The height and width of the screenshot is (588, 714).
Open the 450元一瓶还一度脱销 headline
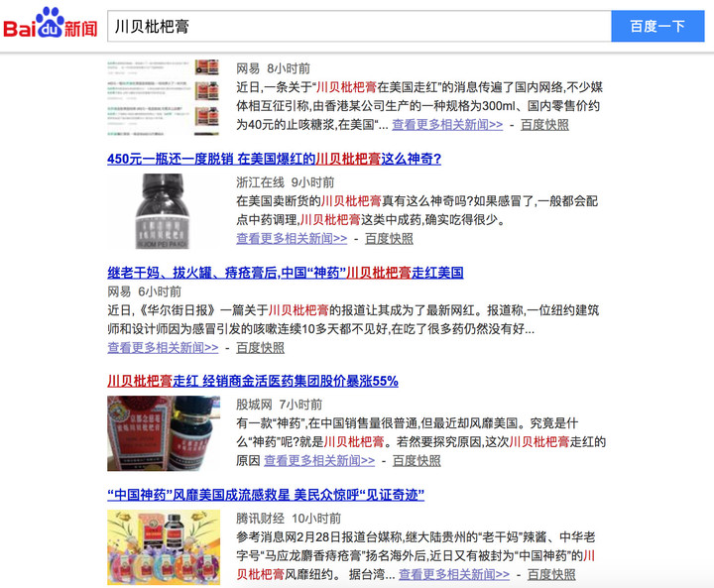(274, 159)
